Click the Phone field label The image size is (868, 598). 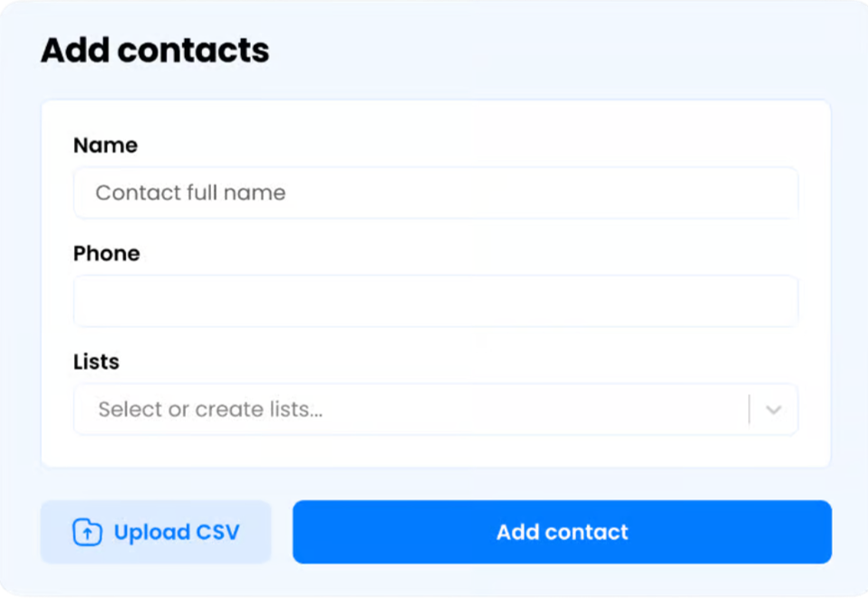click(x=106, y=253)
